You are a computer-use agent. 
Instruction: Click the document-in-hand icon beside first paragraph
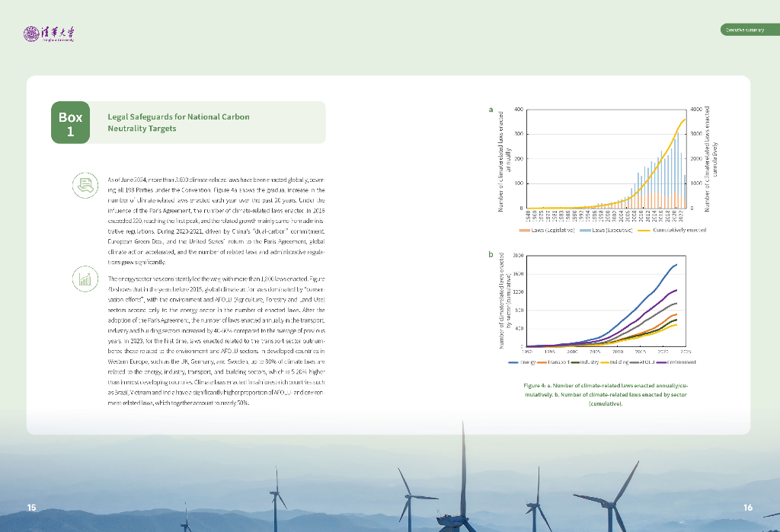(x=85, y=186)
